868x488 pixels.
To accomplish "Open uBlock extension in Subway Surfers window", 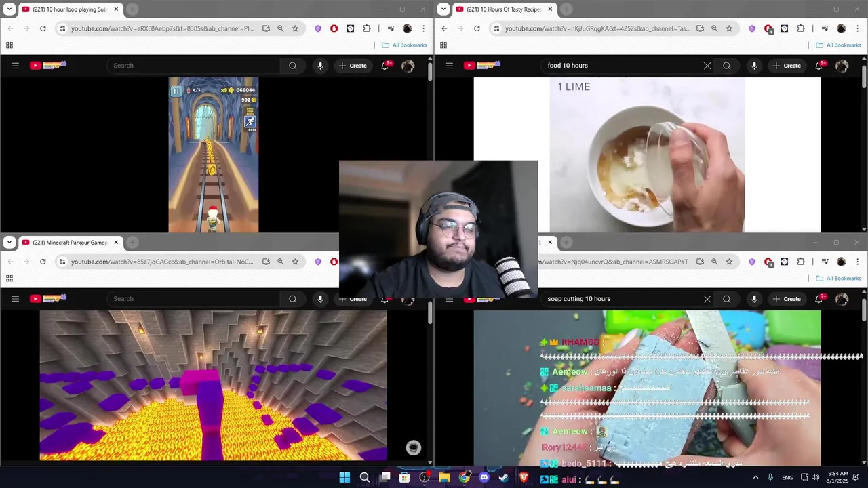I will (x=334, y=28).
